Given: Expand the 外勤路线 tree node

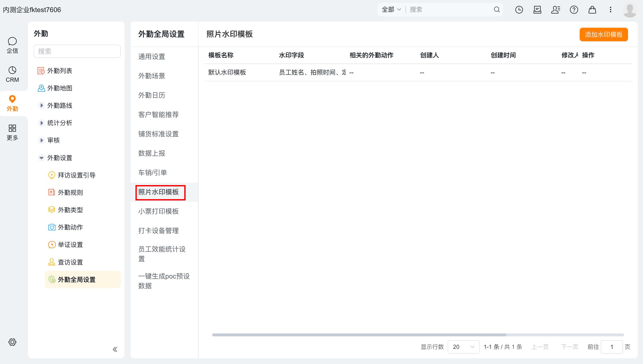Looking at the screenshot, I should (x=41, y=106).
